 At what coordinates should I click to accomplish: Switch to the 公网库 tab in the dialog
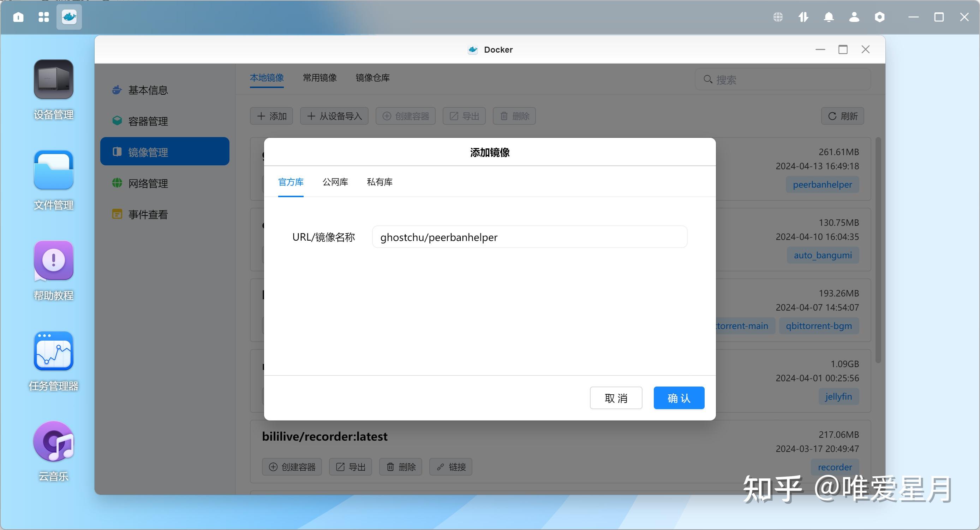coord(335,182)
